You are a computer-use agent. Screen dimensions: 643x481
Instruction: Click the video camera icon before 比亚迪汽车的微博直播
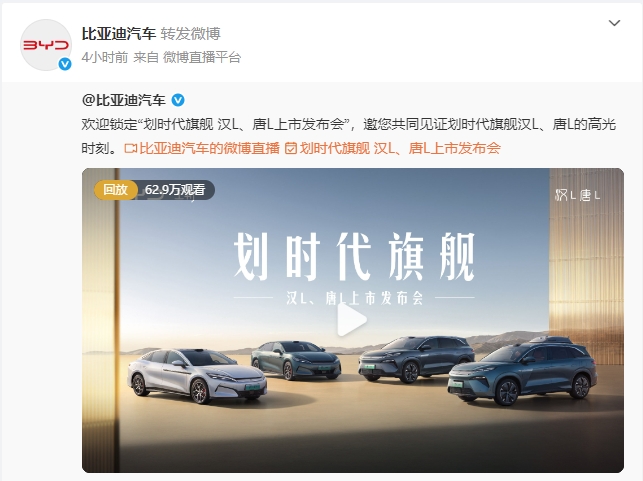coord(130,148)
